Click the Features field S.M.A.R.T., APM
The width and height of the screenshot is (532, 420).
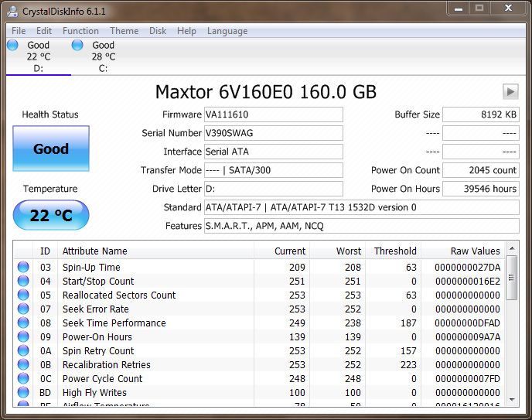362,226
